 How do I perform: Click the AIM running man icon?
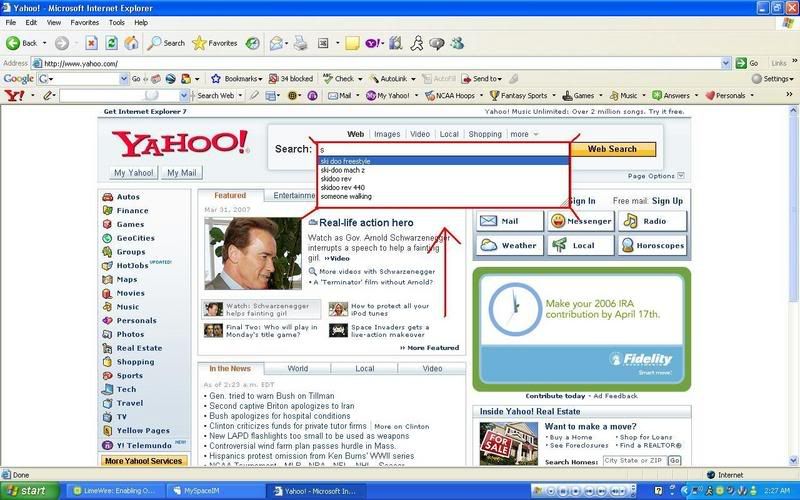[417, 43]
